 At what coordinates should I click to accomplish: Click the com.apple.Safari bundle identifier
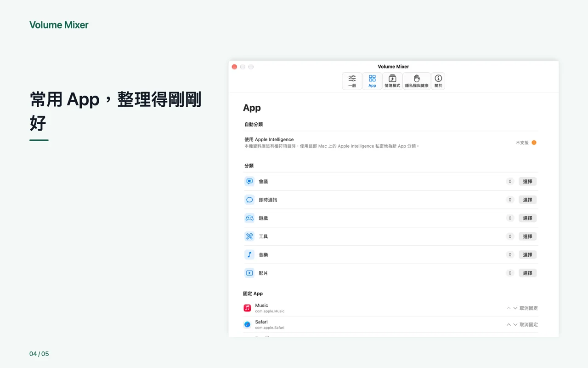pos(270,328)
